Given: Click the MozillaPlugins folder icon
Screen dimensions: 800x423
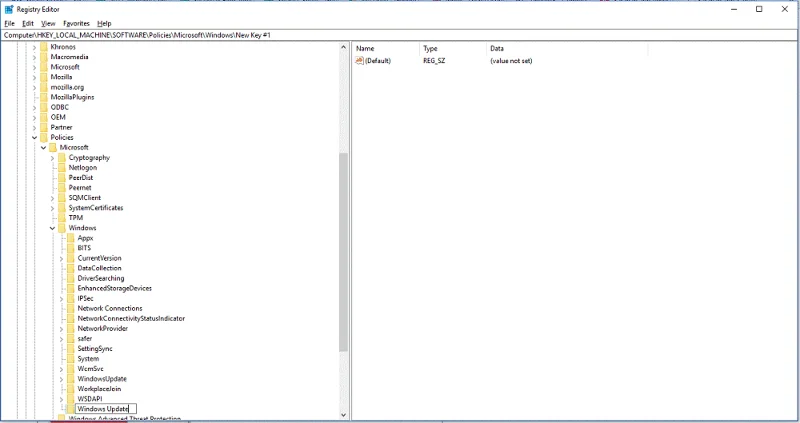Looking at the screenshot, I should click(x=44, y=97).
